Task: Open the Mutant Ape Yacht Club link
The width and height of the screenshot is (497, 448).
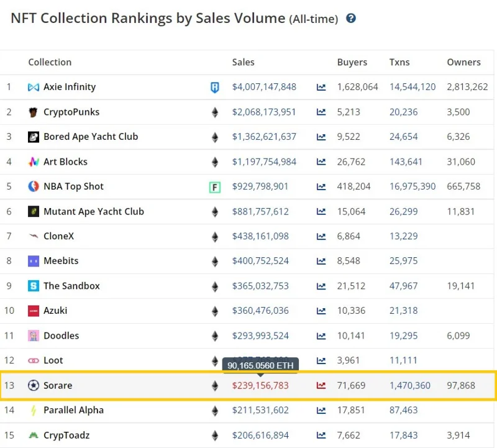Action: click(94, 211)
